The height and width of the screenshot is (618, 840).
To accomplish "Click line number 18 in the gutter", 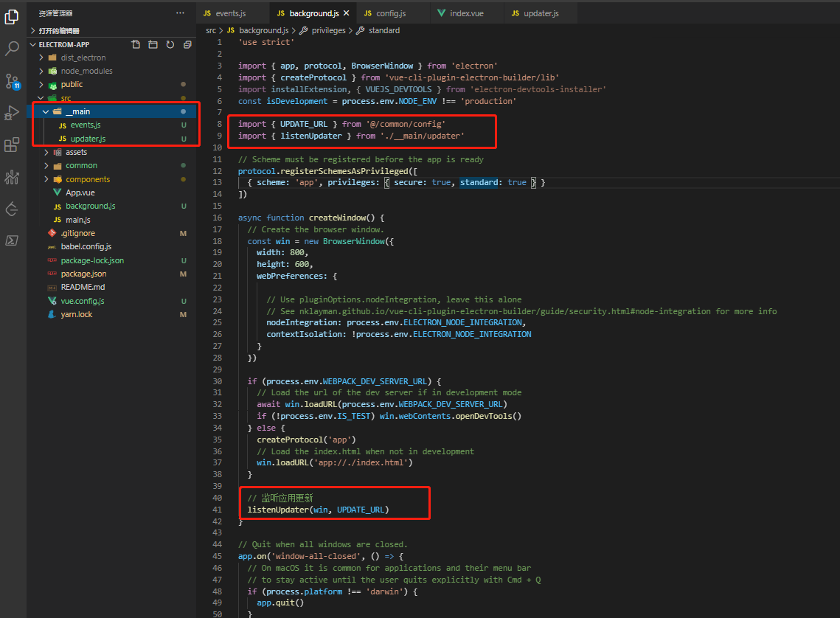I will (217, 242).
